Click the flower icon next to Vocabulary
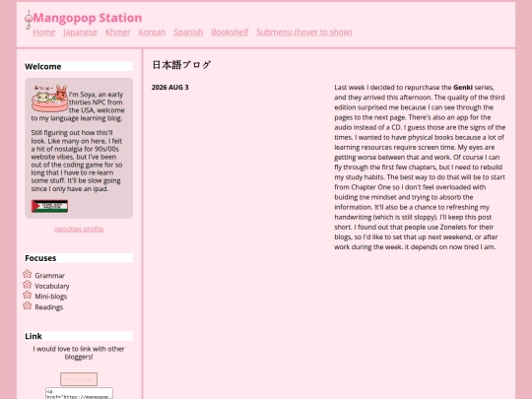The image size is (532, 399). tap(28, 285)
